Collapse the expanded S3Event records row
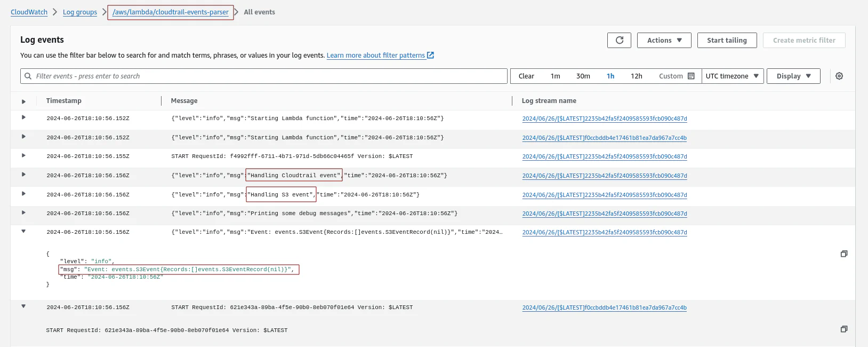Viewport: 868px width, 347px height. 23,232
